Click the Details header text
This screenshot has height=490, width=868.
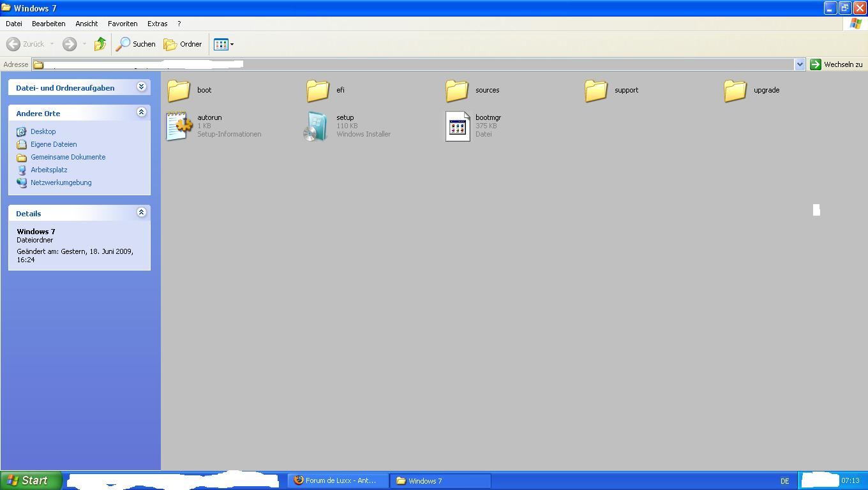[x=29, y=214]
